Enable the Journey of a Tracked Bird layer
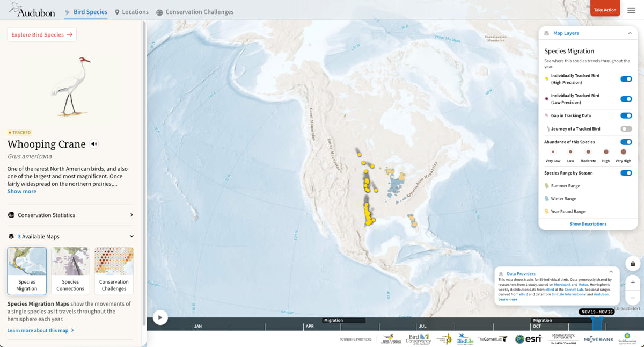644x347 pixels. tap(626, 128)
